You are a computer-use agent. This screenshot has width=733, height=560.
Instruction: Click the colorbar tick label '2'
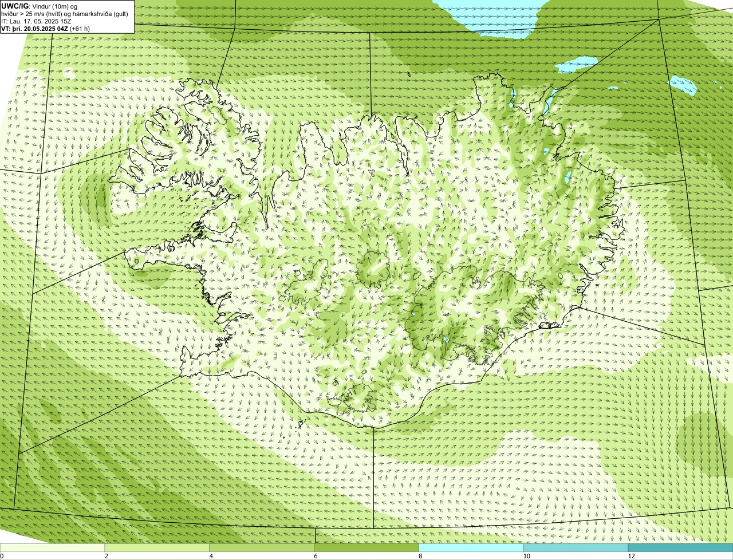coord(107,556)
